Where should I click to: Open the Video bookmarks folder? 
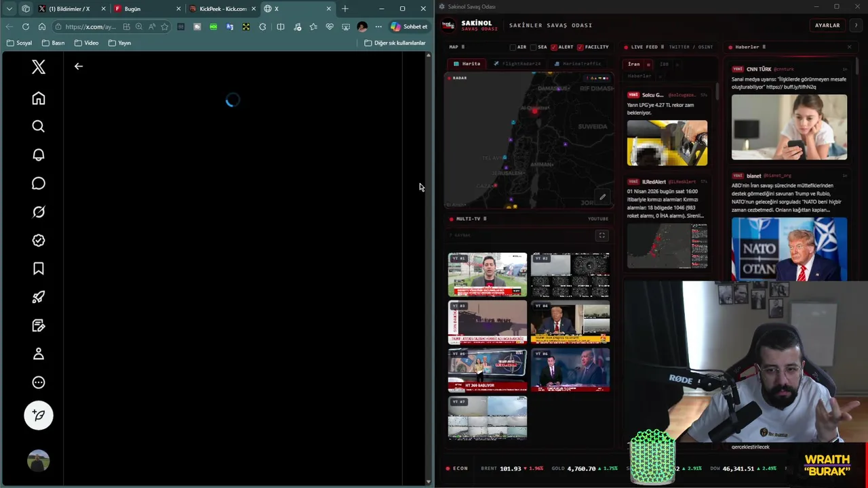(x=86, y=43)
